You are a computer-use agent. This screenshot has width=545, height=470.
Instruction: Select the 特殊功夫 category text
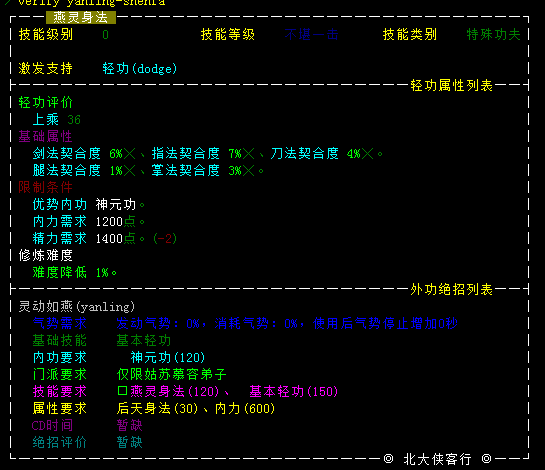pyautogui.click(x=494, y=34)
